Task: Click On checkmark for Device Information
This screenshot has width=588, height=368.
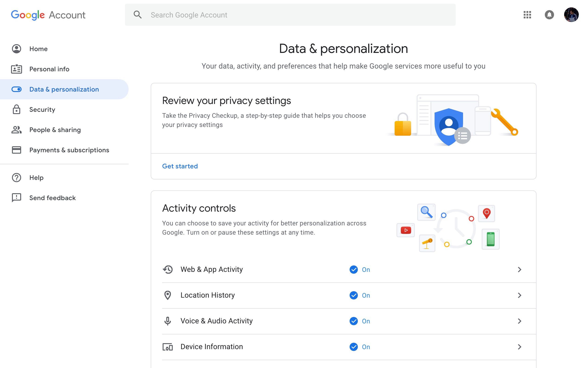Action: tap(353, 347)
